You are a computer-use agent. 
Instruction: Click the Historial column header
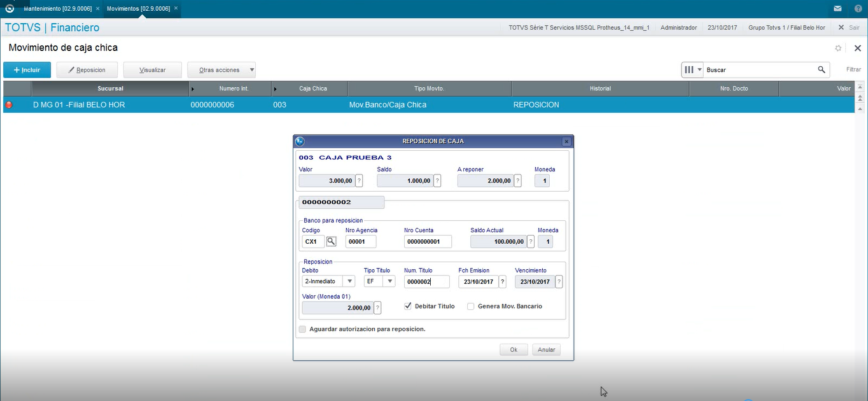[600, 88]
